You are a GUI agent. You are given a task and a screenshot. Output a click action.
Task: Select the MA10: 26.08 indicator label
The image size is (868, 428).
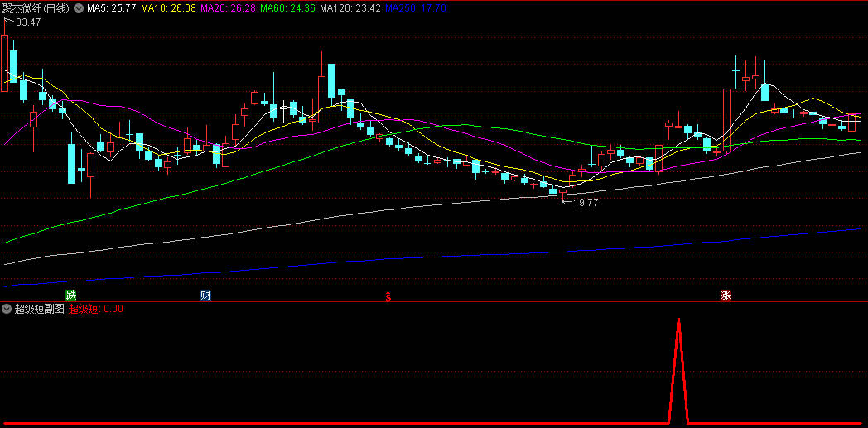click(168, 8)
